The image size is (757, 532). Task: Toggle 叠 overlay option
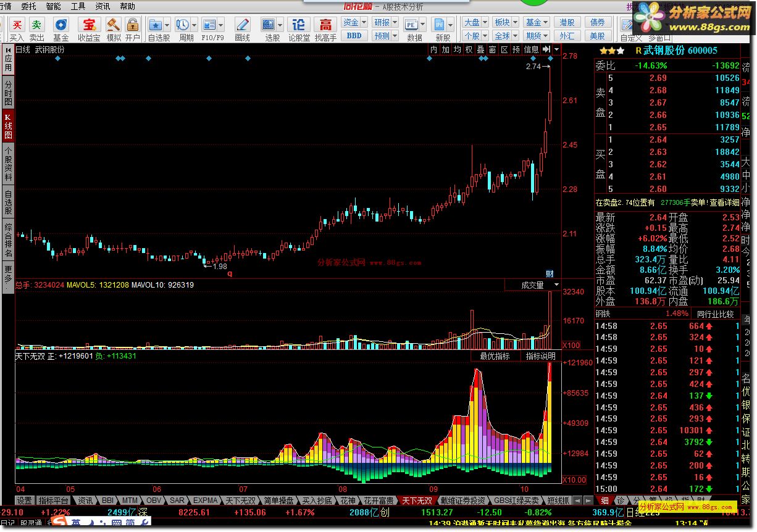click(x=480, y=49)
